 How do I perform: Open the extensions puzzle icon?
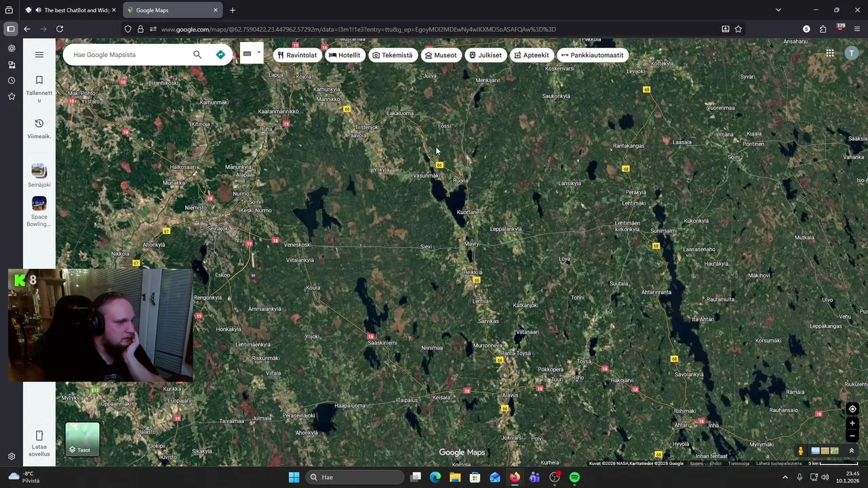[823, 29]
